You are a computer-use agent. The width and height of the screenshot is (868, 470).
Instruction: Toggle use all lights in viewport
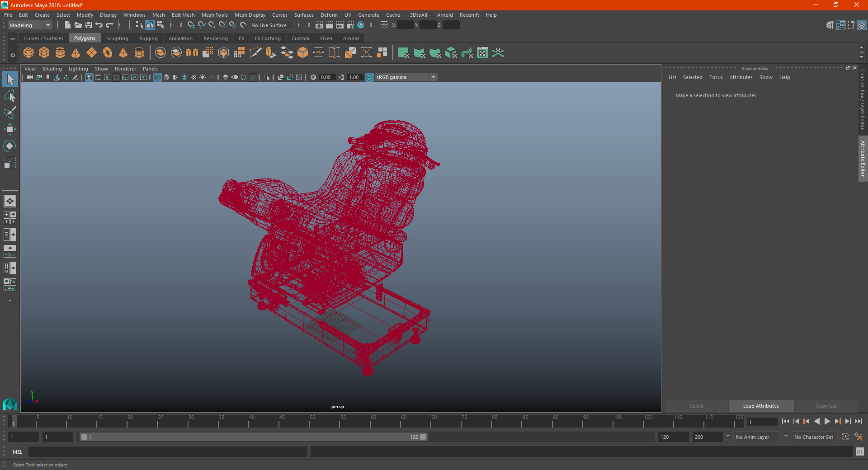[203, 77]
